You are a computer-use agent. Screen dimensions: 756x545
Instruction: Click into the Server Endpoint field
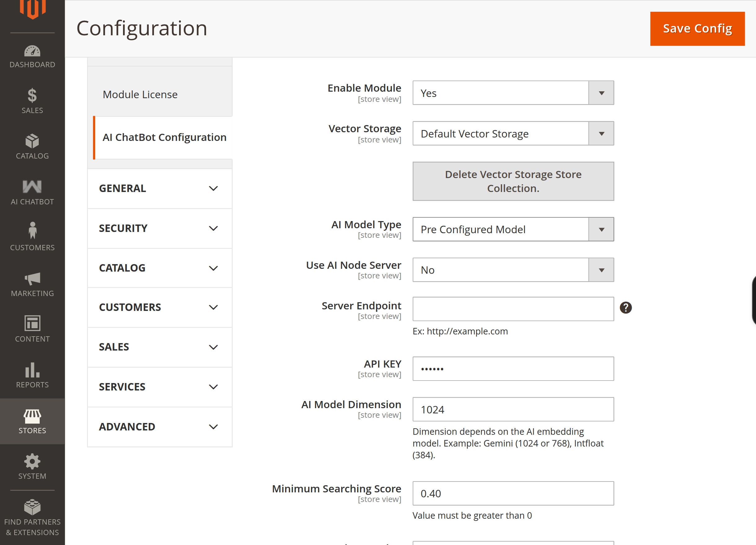point(513,309)
